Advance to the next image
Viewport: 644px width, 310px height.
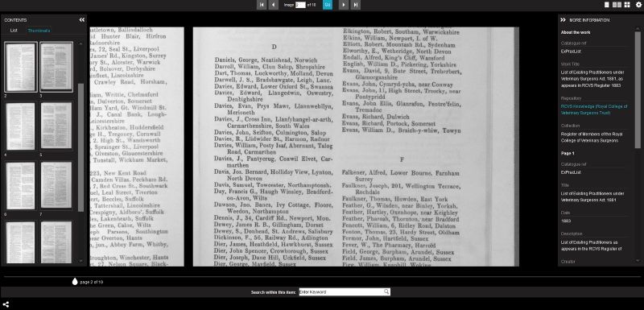[x=344, y=5]
